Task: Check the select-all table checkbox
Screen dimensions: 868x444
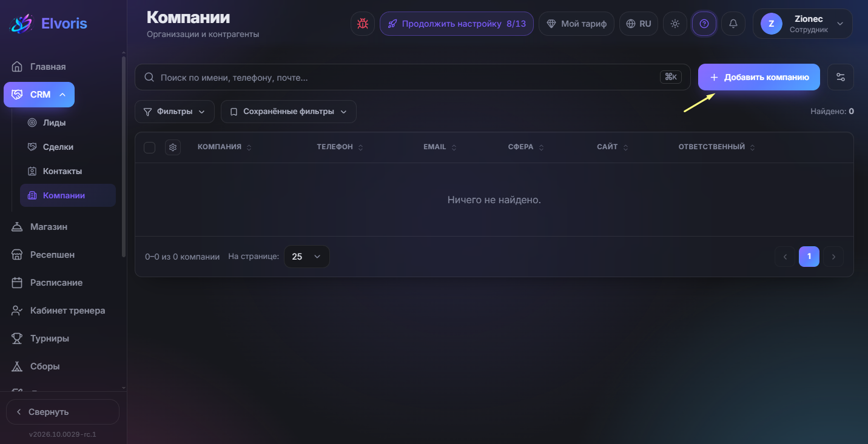Action: point(149,147)
